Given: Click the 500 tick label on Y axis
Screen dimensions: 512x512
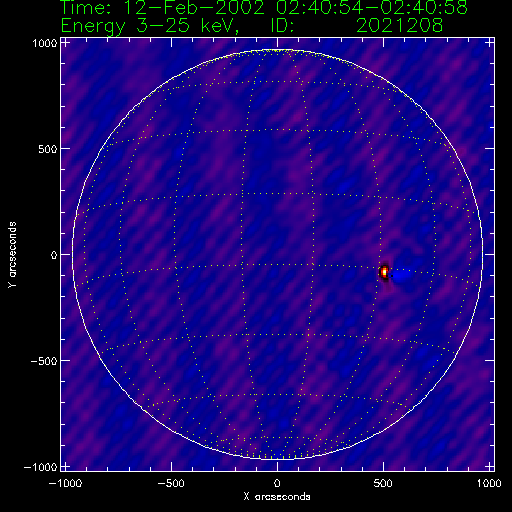Looking at the screenshot, I should [48, 149].
